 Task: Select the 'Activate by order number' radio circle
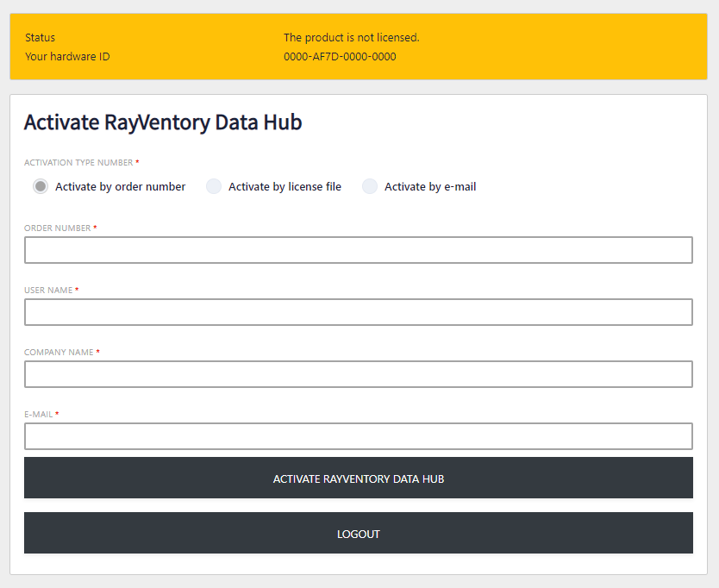[41, 186]
